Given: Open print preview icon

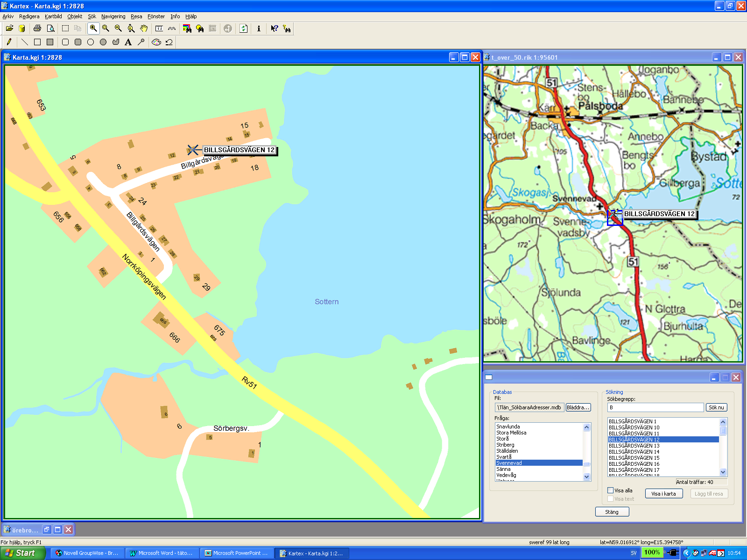Looking at the screenshot, I should click(x=50, y=28).
